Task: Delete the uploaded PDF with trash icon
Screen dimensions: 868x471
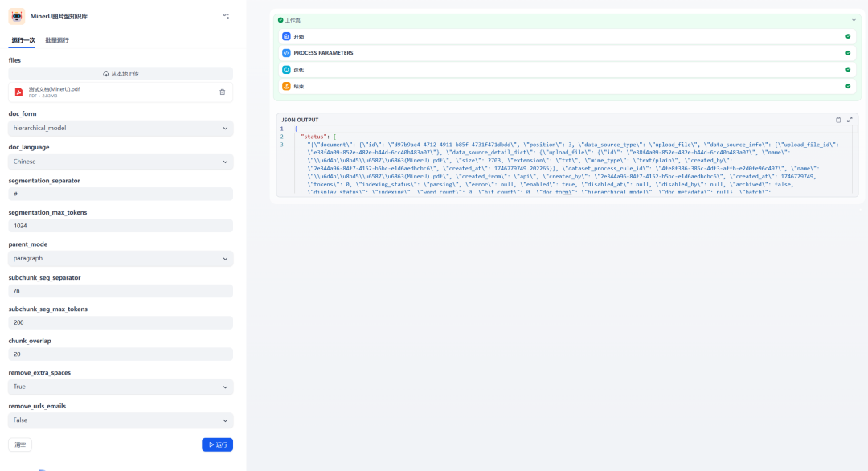Action: click(223, 92)
